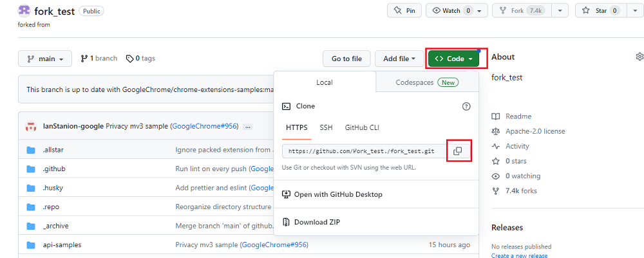
Task: Open the Star lists dropdown arrow
Action: pos(634,11)
